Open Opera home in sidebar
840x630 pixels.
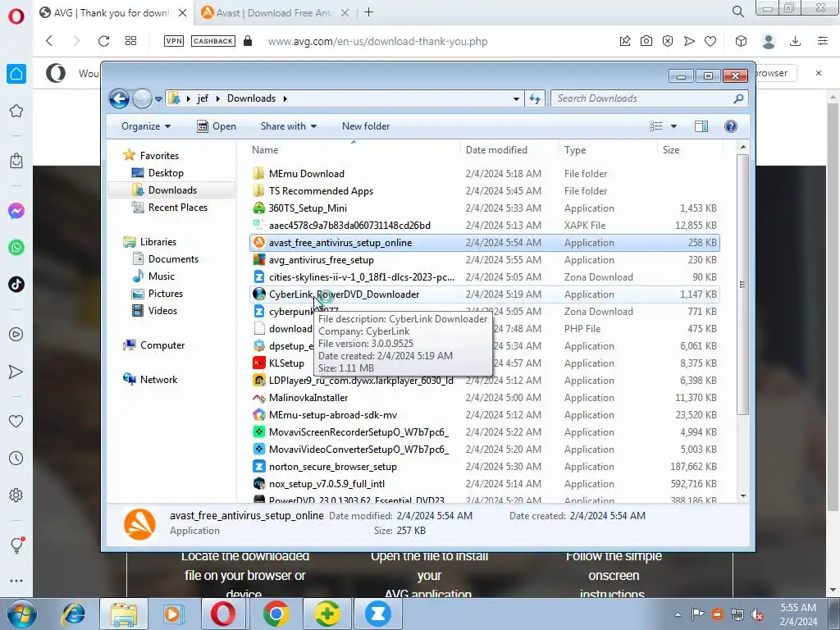[16, 74]
